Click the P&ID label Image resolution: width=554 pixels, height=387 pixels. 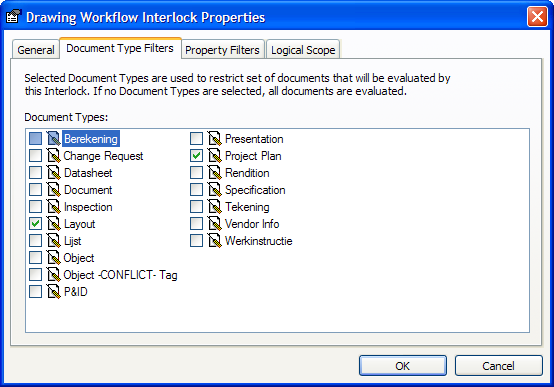click(x=76, y=292)
